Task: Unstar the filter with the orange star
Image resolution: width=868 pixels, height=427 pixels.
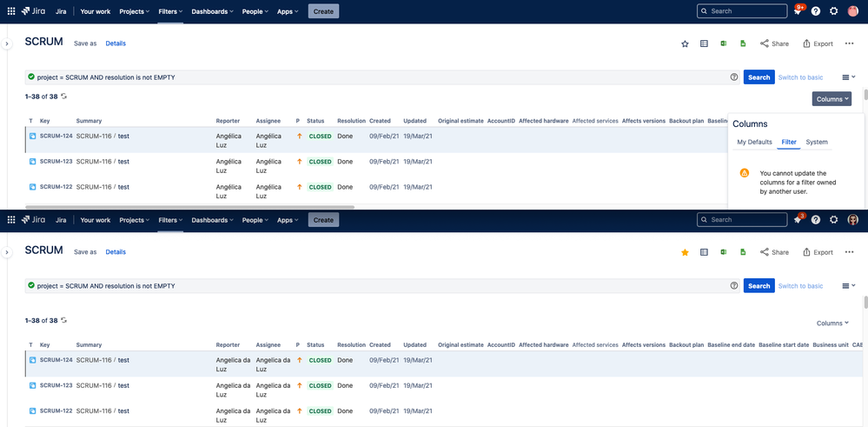Action: (x=685, y=252)
